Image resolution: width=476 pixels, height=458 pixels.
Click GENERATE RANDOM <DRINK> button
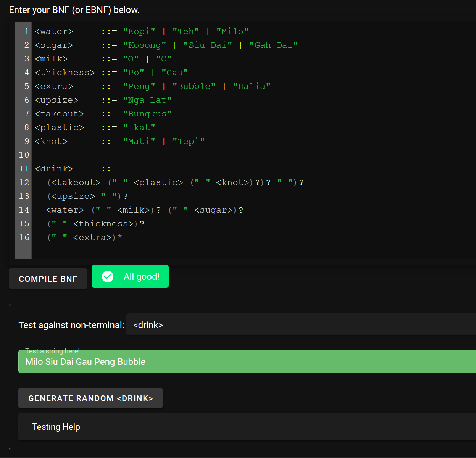point(90,398)
